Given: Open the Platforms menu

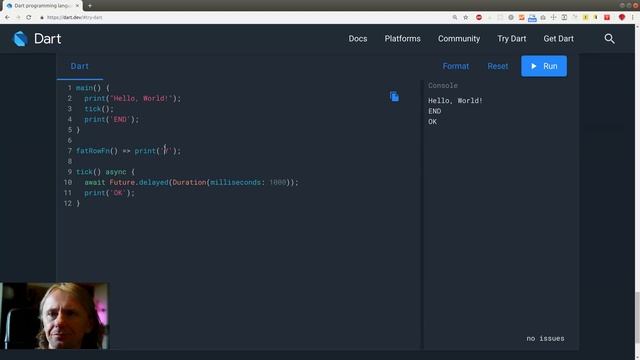Looking at the screenshot, I should point(402,39).
